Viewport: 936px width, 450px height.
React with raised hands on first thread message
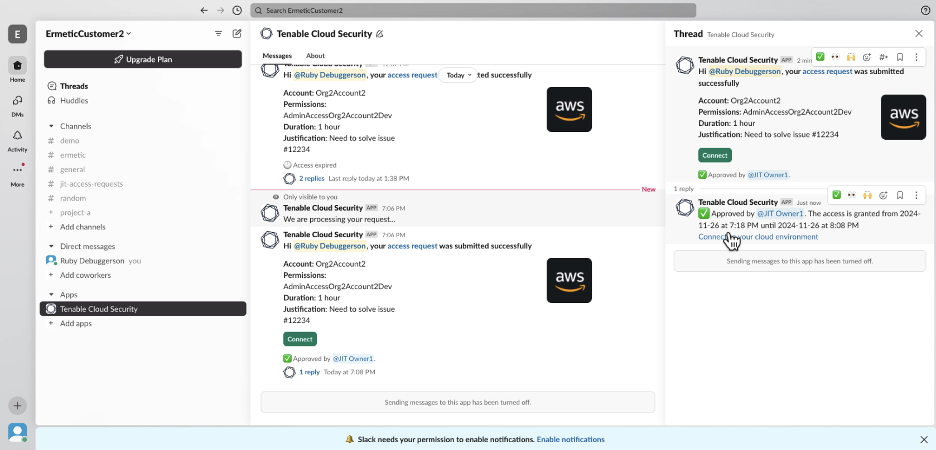coord(851,57)
